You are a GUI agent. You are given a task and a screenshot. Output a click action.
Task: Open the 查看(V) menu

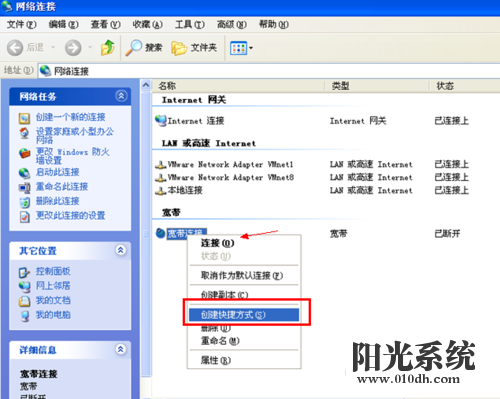coord(105,24)
